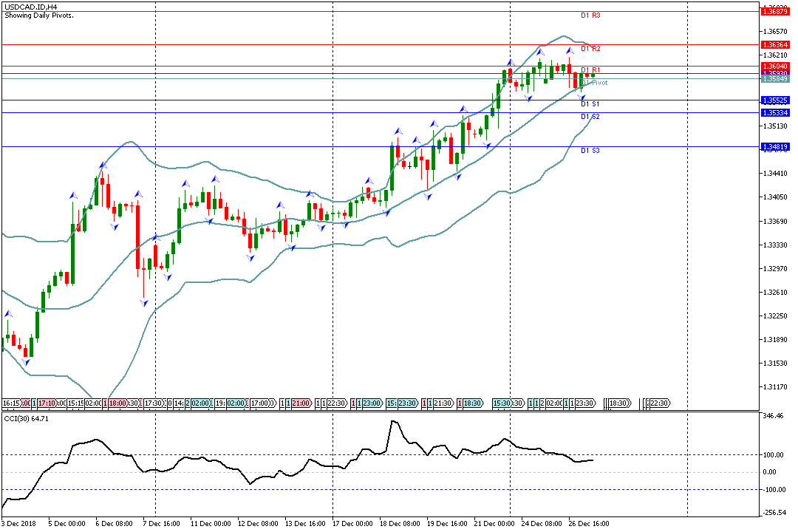This screenshot has width=798, height=532.
Task: Click the cyan 15:30 news event marker
Action: 502,403
